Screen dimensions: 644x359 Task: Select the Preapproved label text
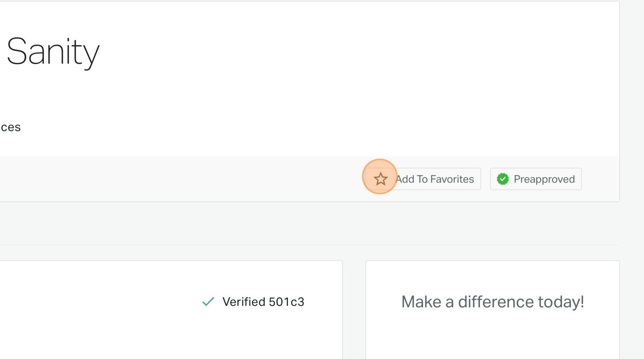(544, 179)
